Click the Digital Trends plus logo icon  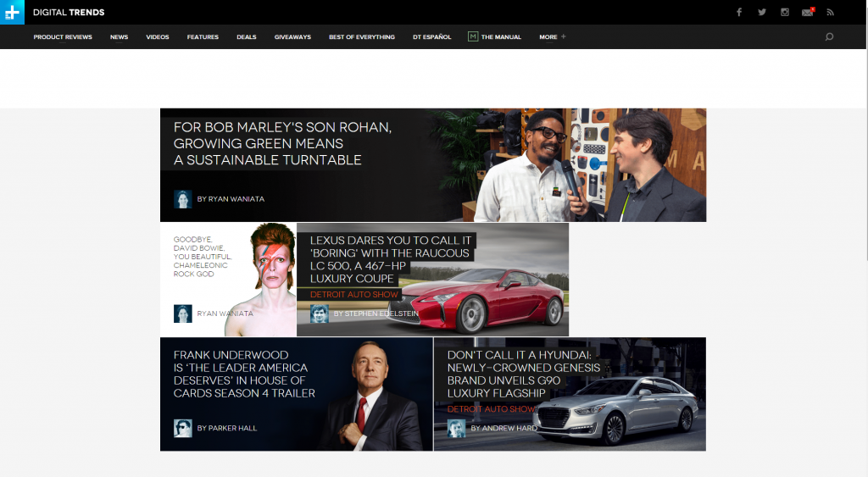[12, 12]
